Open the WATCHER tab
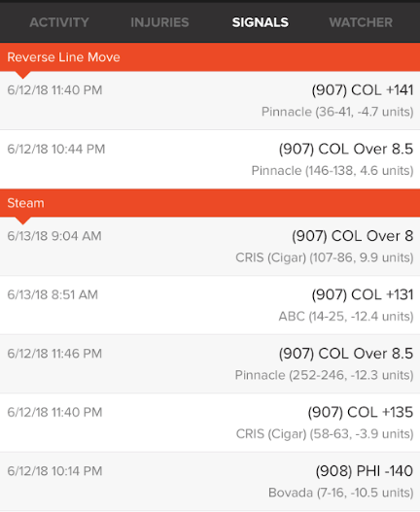420x512 pixels. click(361, 22)
